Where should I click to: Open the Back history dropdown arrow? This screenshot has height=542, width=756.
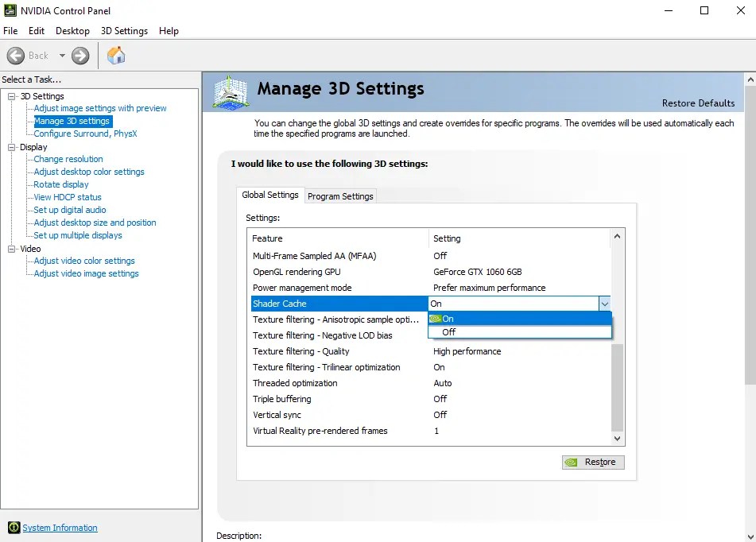coord(62,56)
